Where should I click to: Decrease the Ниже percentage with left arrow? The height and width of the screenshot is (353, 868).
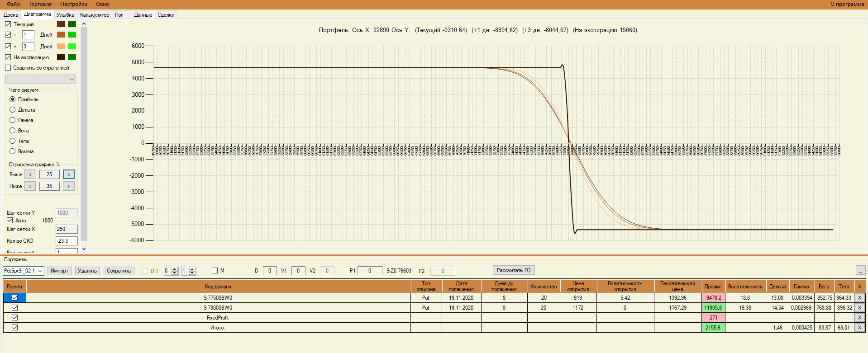pyautogui.click(x=30, y=186)
